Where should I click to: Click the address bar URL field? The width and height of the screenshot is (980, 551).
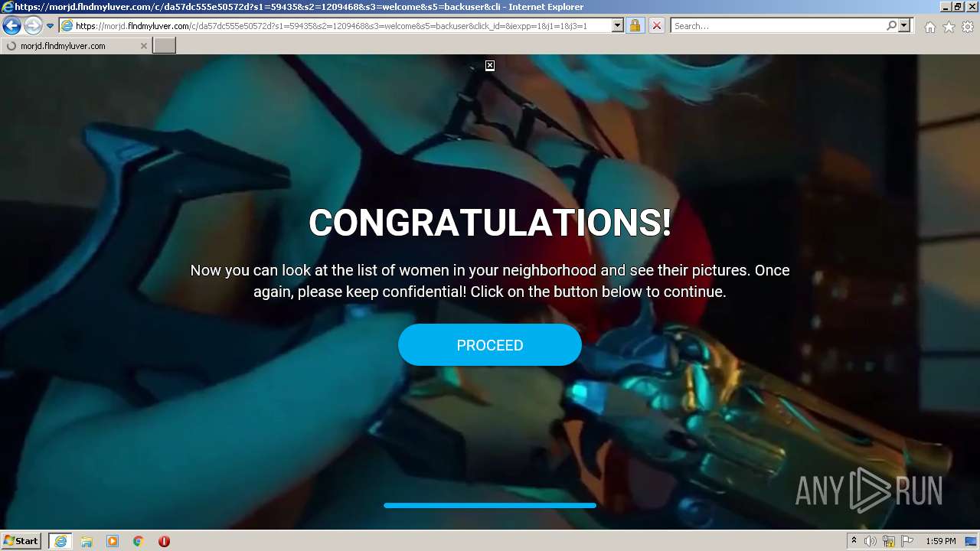tap(342, 26)
